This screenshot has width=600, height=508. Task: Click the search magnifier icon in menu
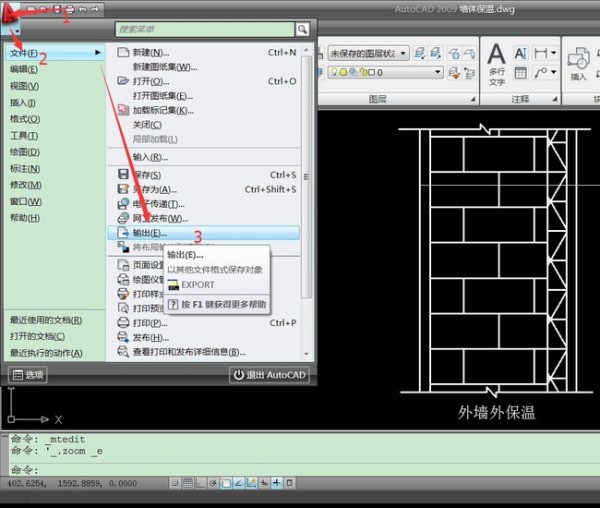[x=301, y=30]
